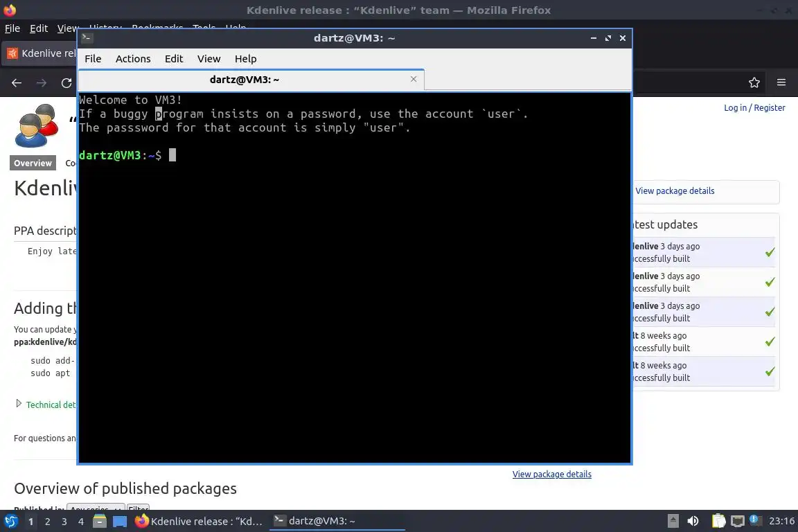
Task: Click the 'Welcome to VM3!' terminal line
Action: point(130,100)
